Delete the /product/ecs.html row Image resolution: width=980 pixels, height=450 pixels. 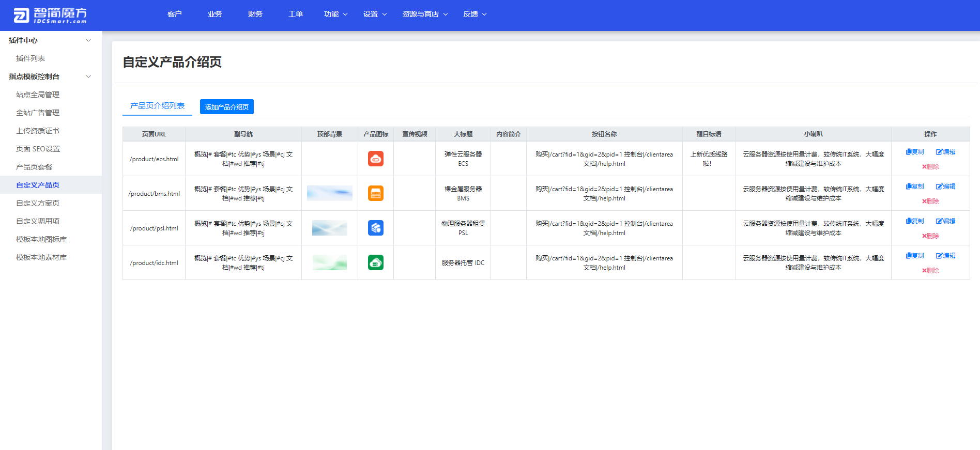point(930,167)
